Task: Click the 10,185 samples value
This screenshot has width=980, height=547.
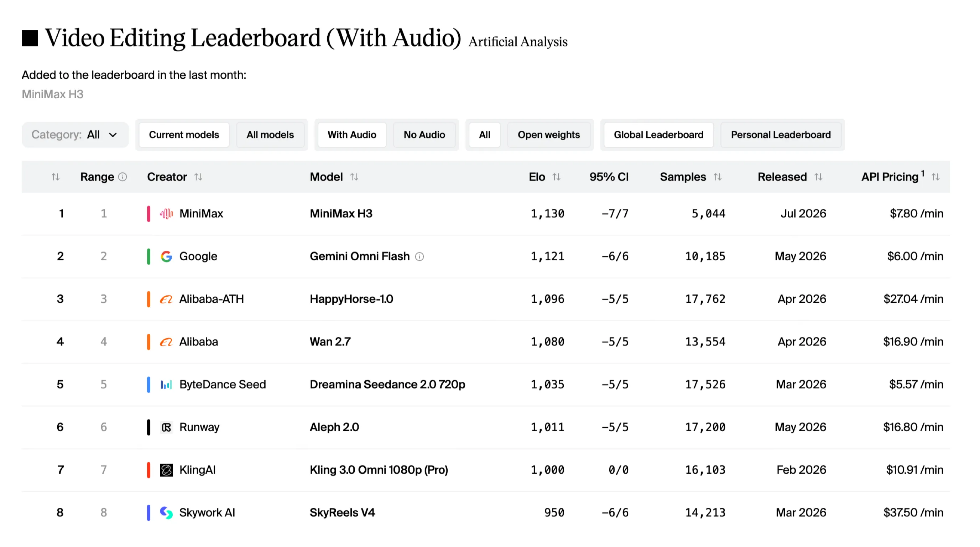Action: click(705, 256)
